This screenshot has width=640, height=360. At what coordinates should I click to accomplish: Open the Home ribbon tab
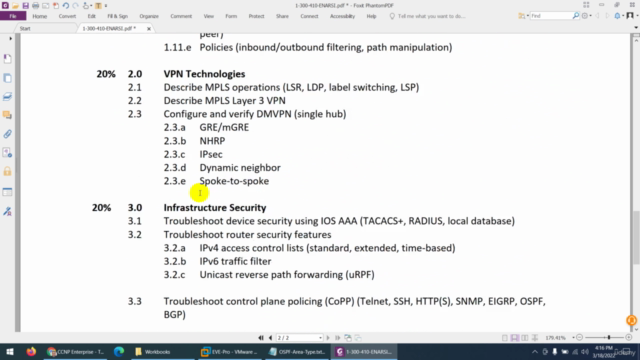40,16
